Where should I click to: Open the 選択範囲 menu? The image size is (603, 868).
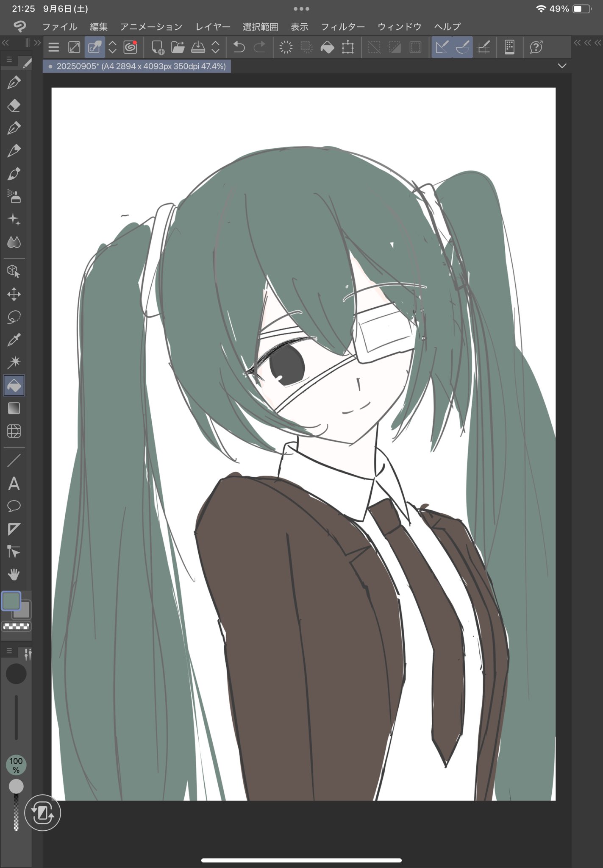pyautogui.click(x=260, y=27)
